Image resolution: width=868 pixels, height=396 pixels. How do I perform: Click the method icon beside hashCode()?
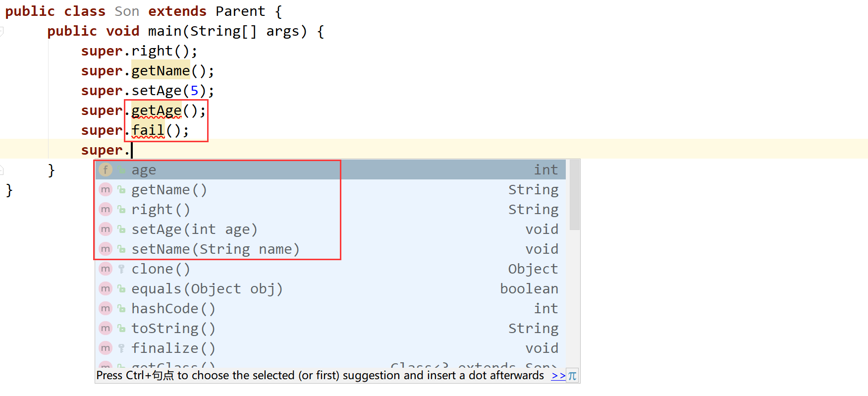click(x=106, y=309)
